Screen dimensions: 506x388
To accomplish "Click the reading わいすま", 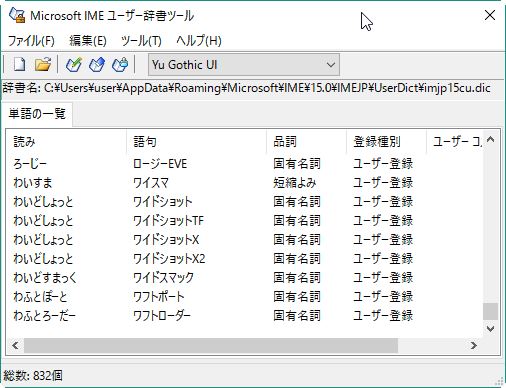I will pyautogui.click(x=33, y=183).
